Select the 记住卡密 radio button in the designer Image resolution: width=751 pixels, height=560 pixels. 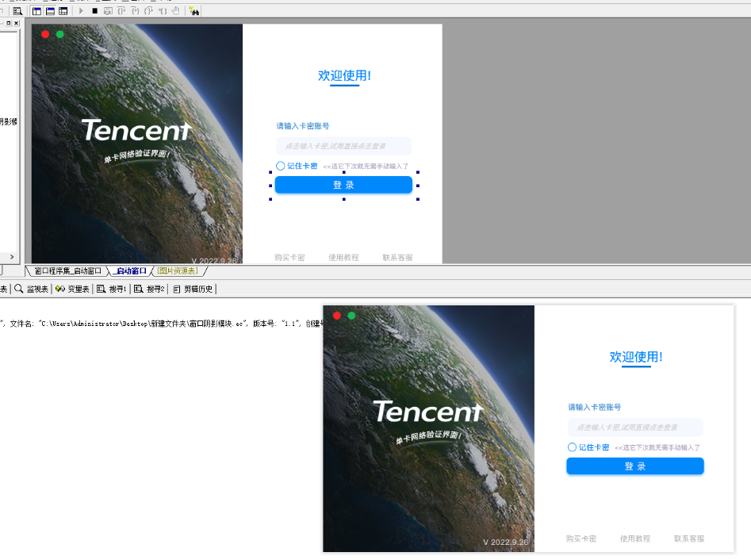click(x=280, y=166)
